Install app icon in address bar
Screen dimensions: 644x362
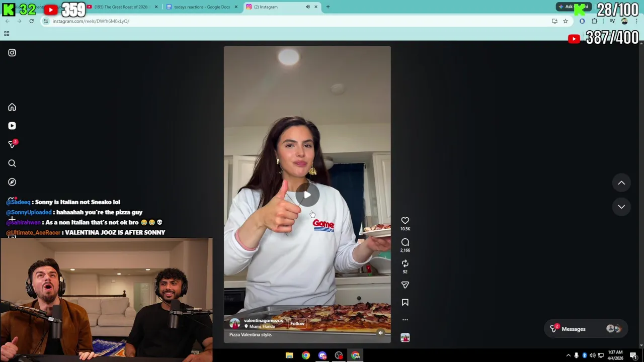coord(554,21)
